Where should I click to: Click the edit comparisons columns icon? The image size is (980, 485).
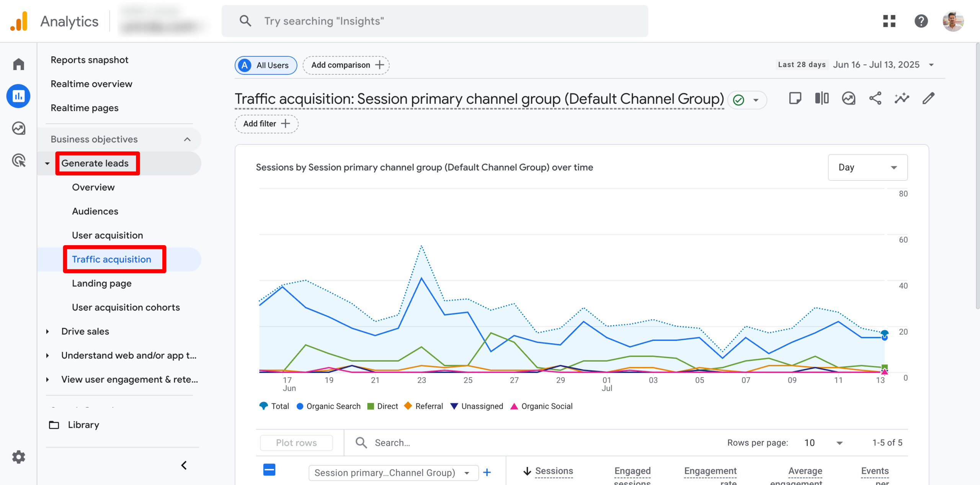tap(822, 98)
